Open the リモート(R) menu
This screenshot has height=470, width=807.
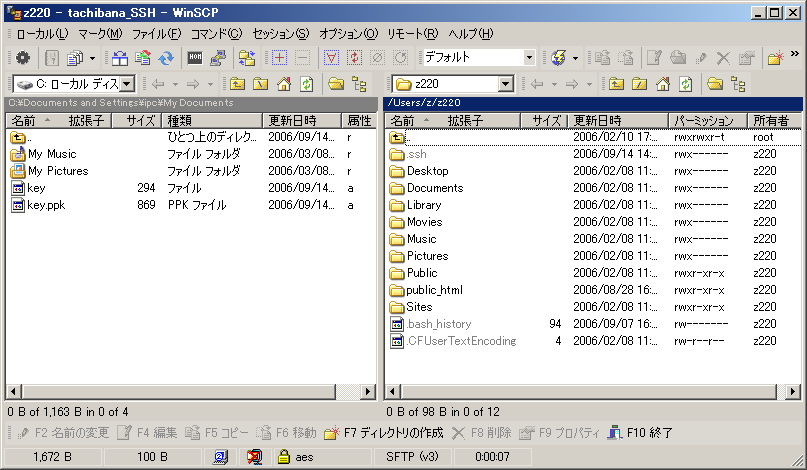point(413,34)
